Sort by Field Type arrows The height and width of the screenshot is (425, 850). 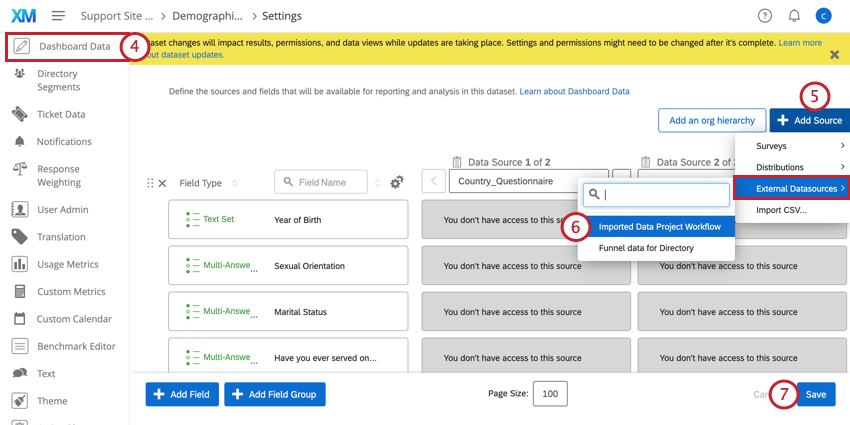pyautogui.click(x=235, y=183)
